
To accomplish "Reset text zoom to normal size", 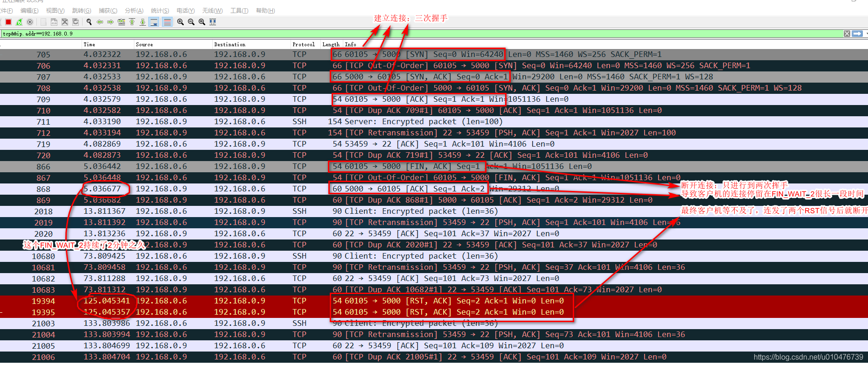I will coord(202,22).
